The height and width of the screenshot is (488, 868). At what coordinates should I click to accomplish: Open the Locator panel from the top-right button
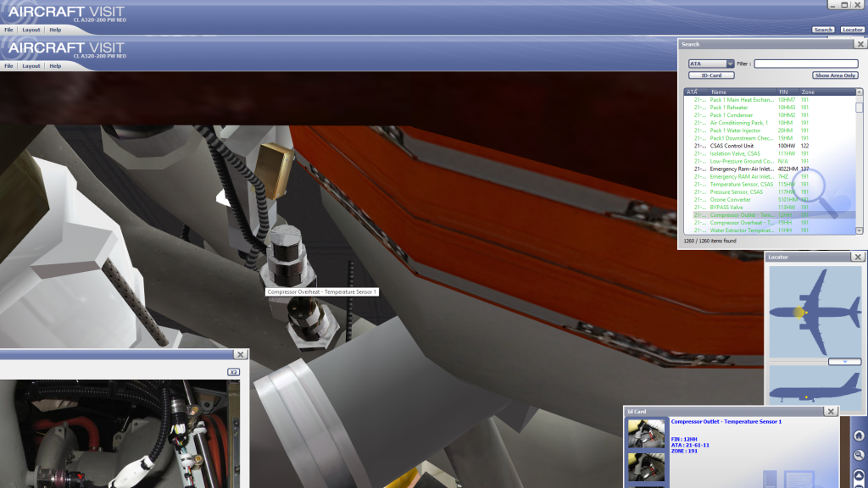[853, 30]
